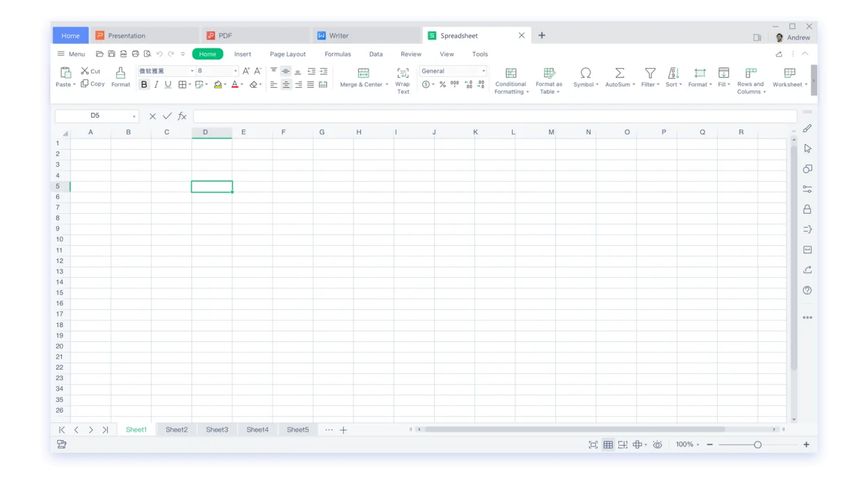Click the fill color bucket swatch
This screenshot has height=481, width=868.
218,84
